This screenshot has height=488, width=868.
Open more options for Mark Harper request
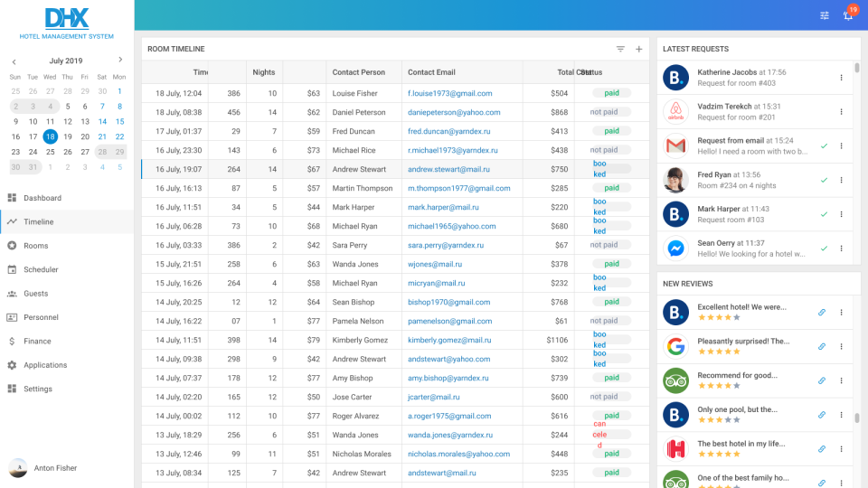tap(842, 214)
